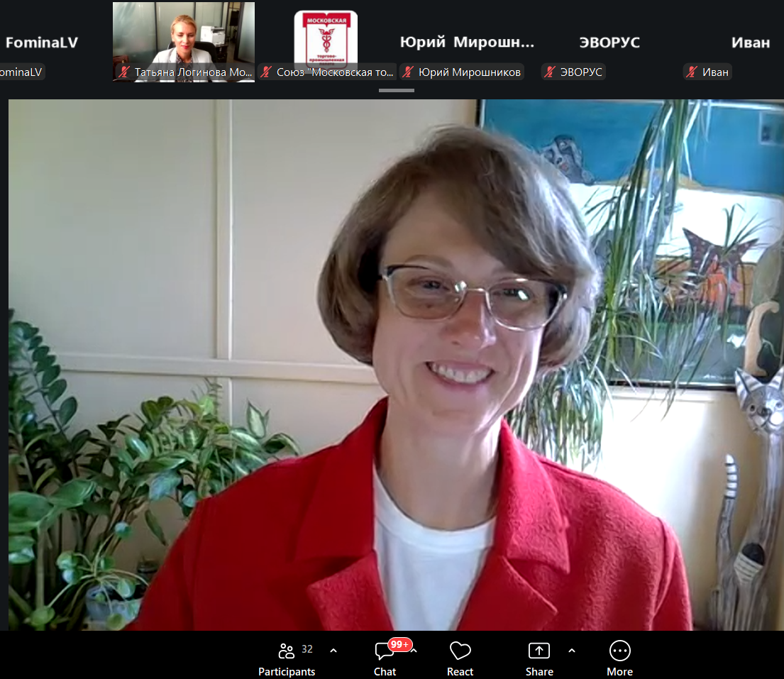Expand the Chat options caret
The image size is (784, 679).
click(x=414, y=651)
